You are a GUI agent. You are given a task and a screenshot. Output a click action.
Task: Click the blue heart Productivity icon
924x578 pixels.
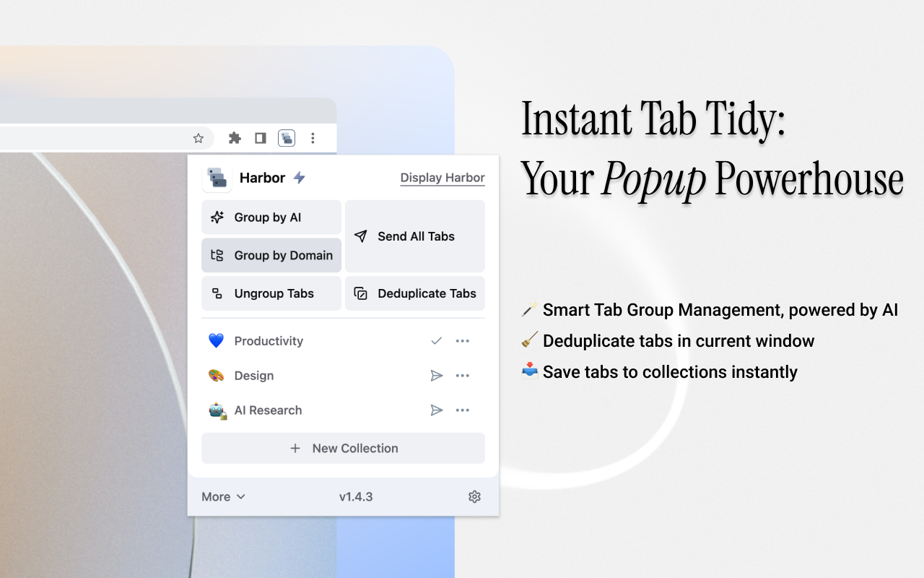216,341
